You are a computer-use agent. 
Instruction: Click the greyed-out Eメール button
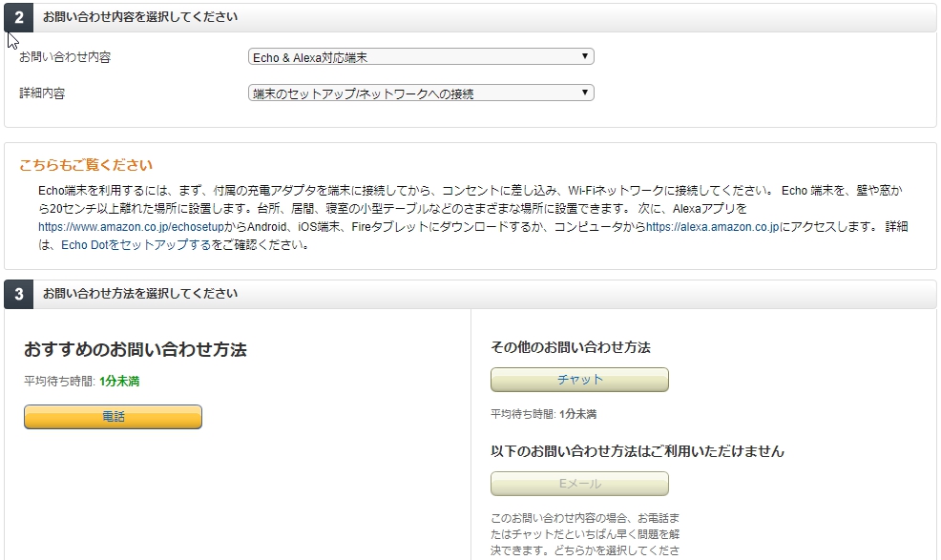click(x=579, y=484)
